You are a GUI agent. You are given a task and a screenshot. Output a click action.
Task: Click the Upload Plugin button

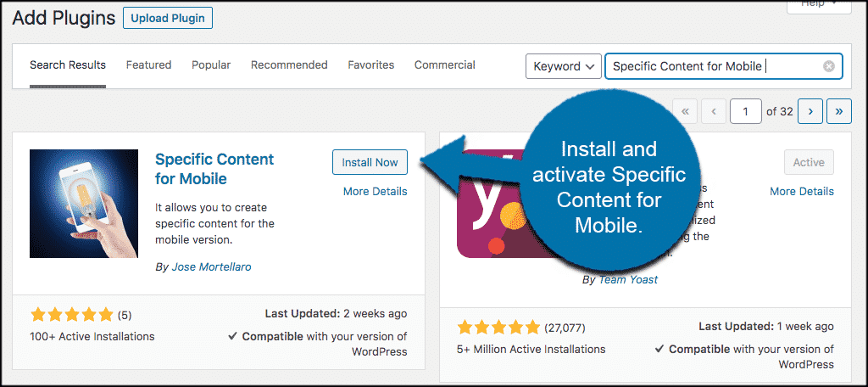168,18
